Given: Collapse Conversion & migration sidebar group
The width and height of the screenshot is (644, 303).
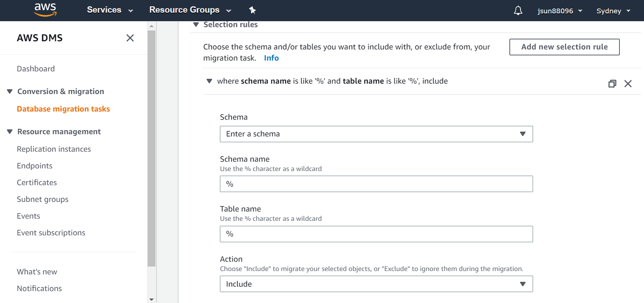Looking at the screenshot, I should (x=10, y=91).
